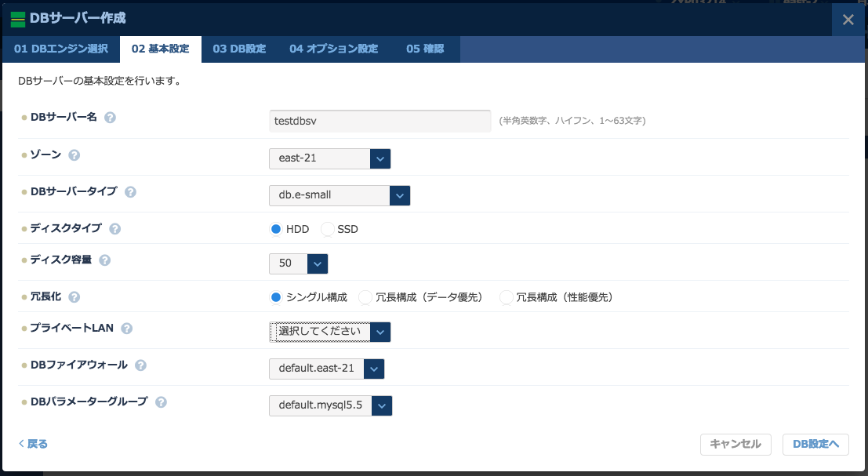
Task: Click the DBサーバー名 field label
Action: pyautogui.click(x=64, y=118)
